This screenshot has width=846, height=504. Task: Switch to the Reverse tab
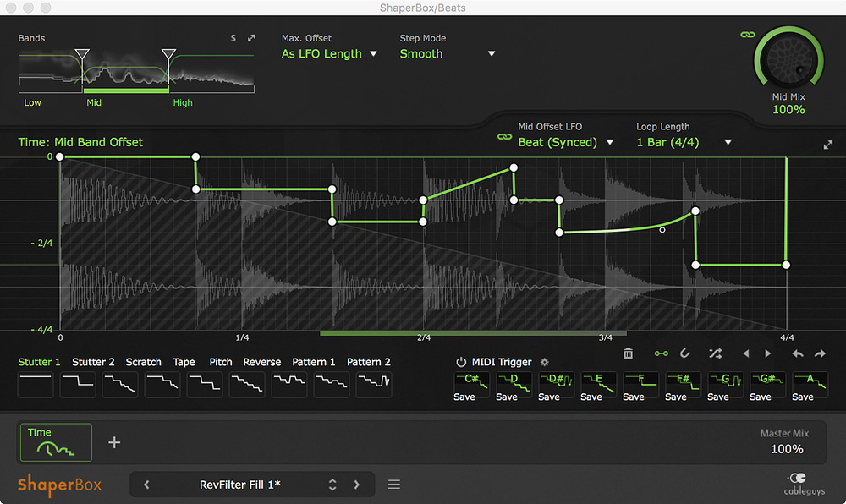click(261, 362)
